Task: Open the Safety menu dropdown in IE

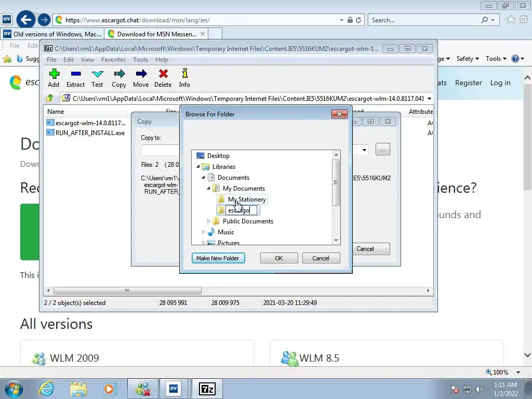Action: (468, 59)
